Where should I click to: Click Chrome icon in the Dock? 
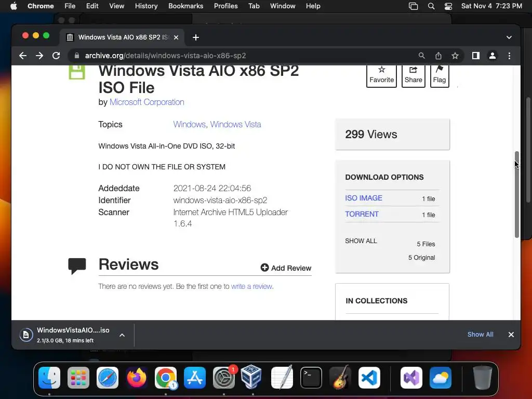(166, 378)
